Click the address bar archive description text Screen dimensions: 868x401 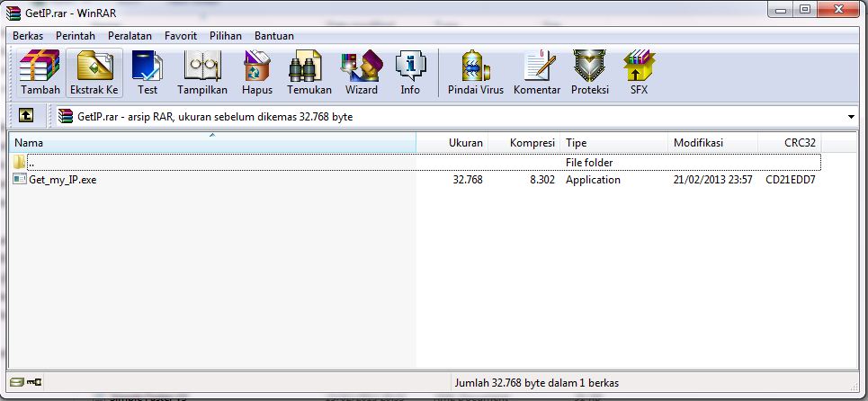click(215, 117)
